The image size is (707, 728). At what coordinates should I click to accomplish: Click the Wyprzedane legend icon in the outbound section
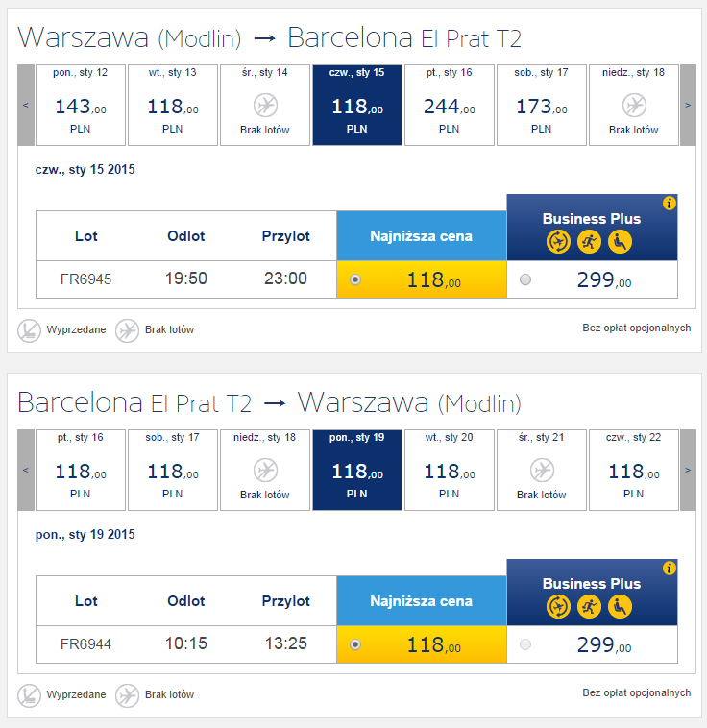click(29, 330)
